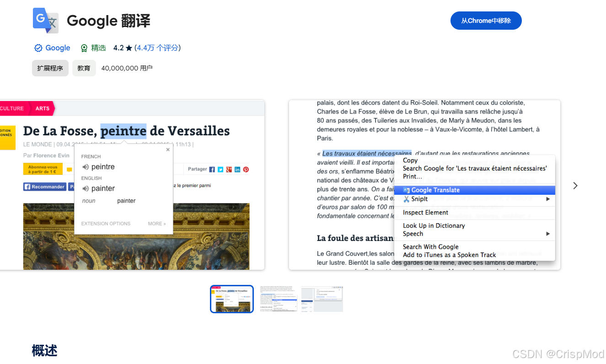
Task: Open the 4.4万 个评分 ratings link
Action: point(157,48)
